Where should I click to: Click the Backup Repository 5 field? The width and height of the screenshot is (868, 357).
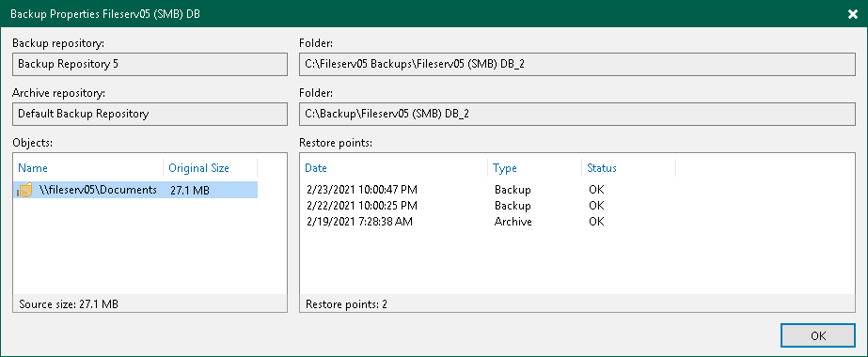tap(150, 64)
